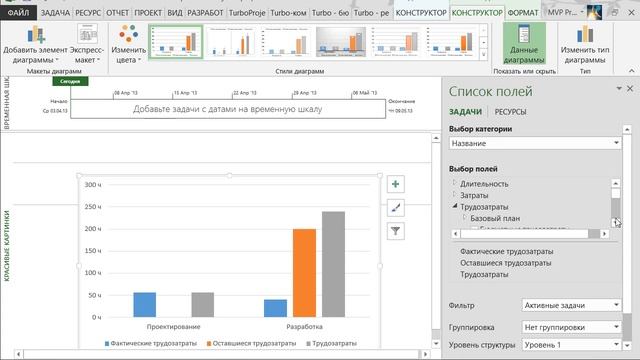Switch to the ПРОЕКТ tab
The image size is (640, 360).
tap(148, 13)
